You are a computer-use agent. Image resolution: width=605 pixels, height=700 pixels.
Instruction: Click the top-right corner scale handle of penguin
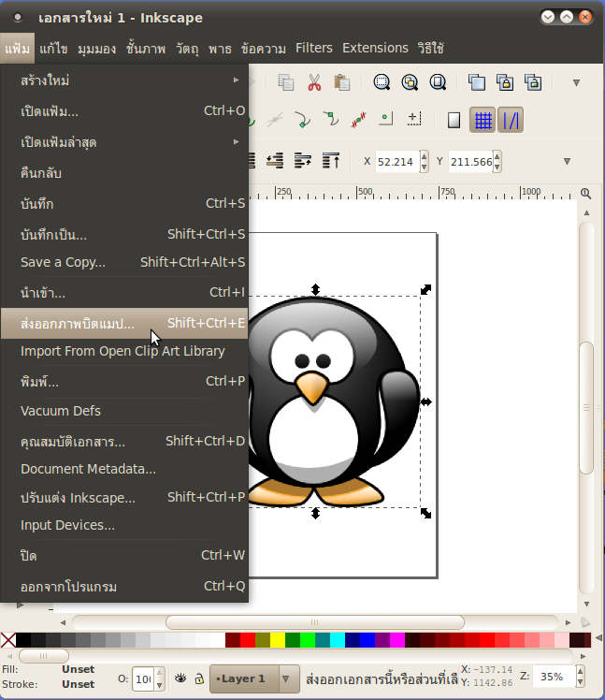426,290
